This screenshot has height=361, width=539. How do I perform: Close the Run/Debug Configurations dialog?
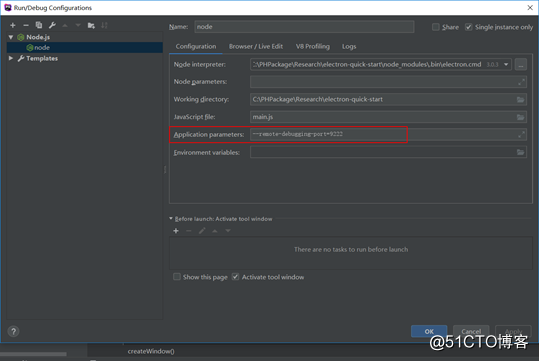(x=530, y=8)
